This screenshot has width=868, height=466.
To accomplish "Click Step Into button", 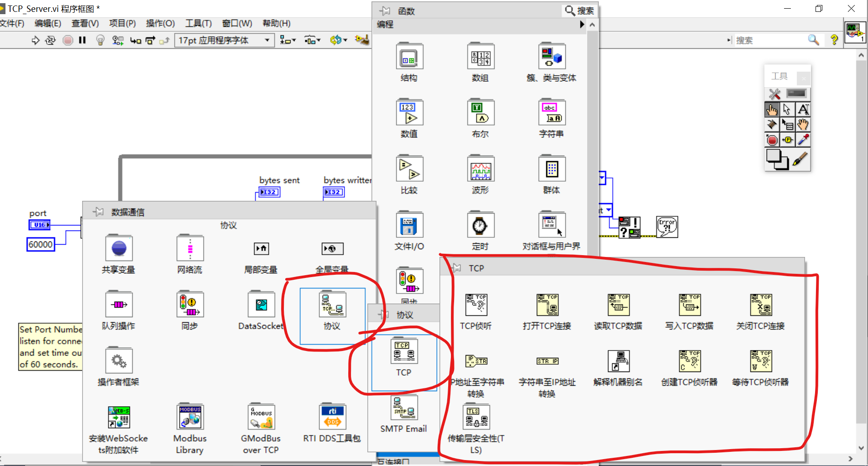I will 135,41.
